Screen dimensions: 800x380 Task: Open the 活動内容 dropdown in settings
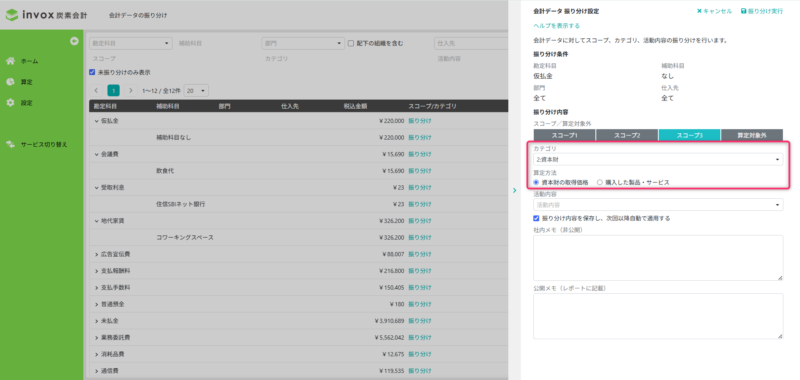tap(658, 205)
